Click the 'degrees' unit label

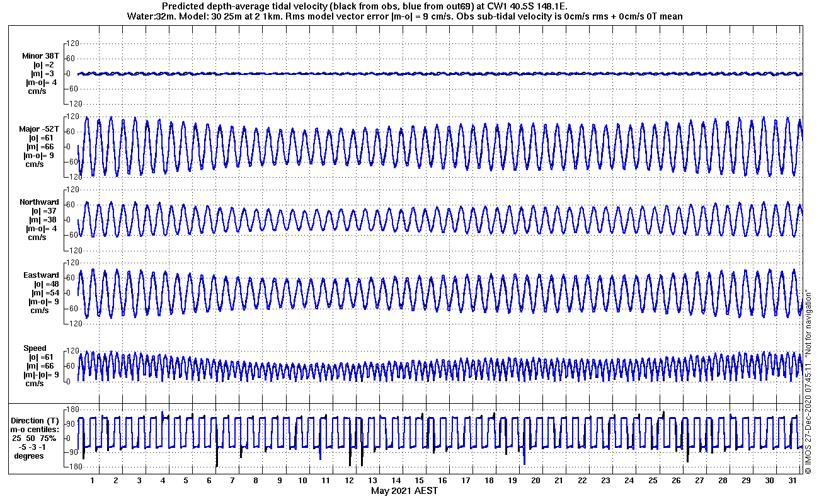29,455
